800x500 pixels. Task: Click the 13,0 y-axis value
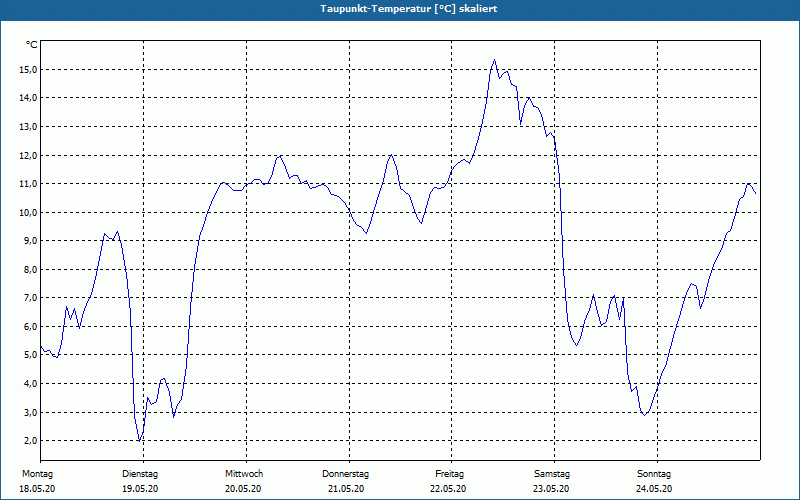(x=28, y=127)
